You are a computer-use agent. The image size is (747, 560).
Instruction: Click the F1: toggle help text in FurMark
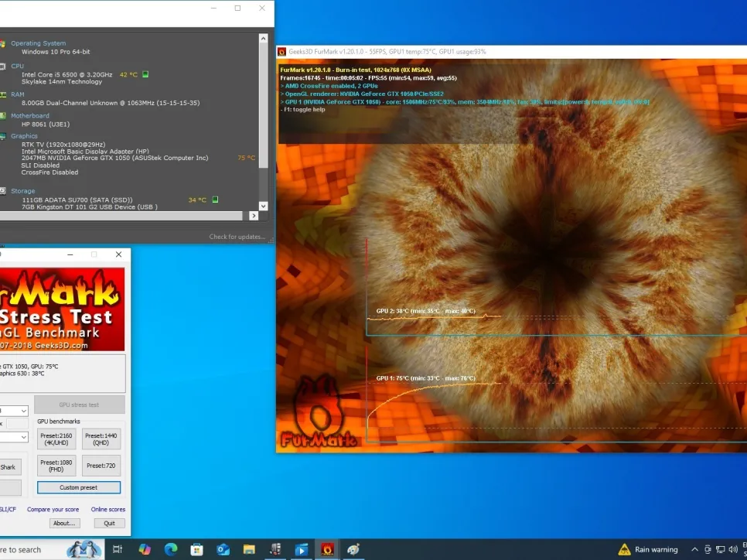tap(302, 110)
